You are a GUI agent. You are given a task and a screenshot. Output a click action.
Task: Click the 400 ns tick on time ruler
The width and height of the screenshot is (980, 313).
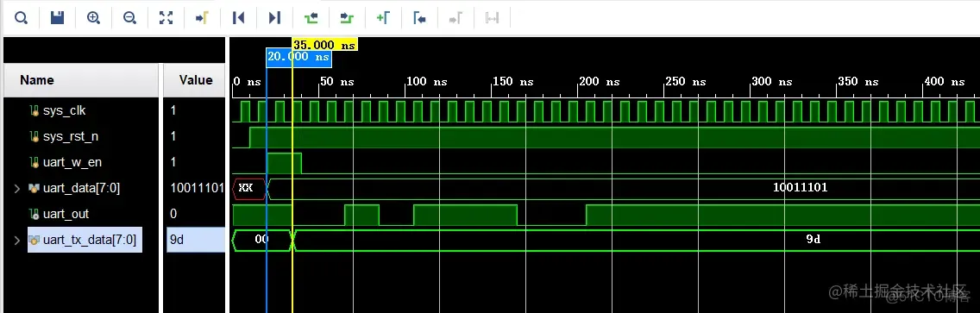point(944,82)
